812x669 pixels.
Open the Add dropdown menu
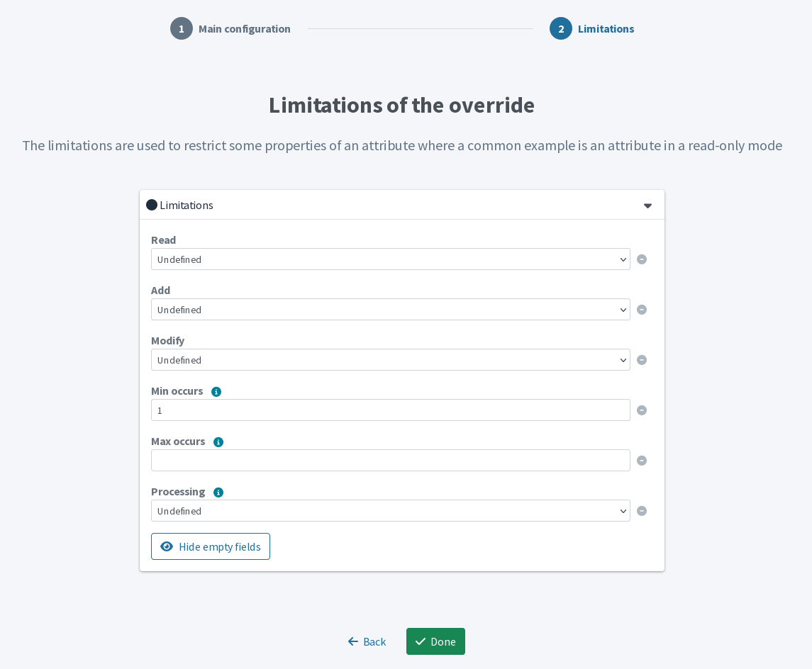pos(390,310)
